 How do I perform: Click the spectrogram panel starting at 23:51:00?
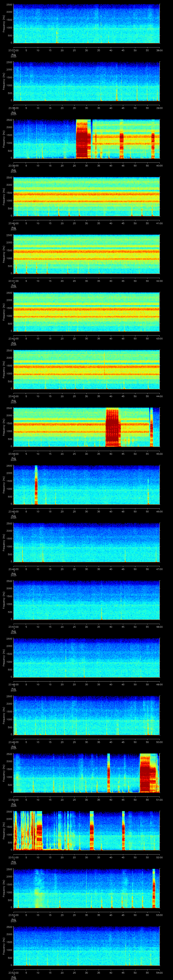(86, 831)
